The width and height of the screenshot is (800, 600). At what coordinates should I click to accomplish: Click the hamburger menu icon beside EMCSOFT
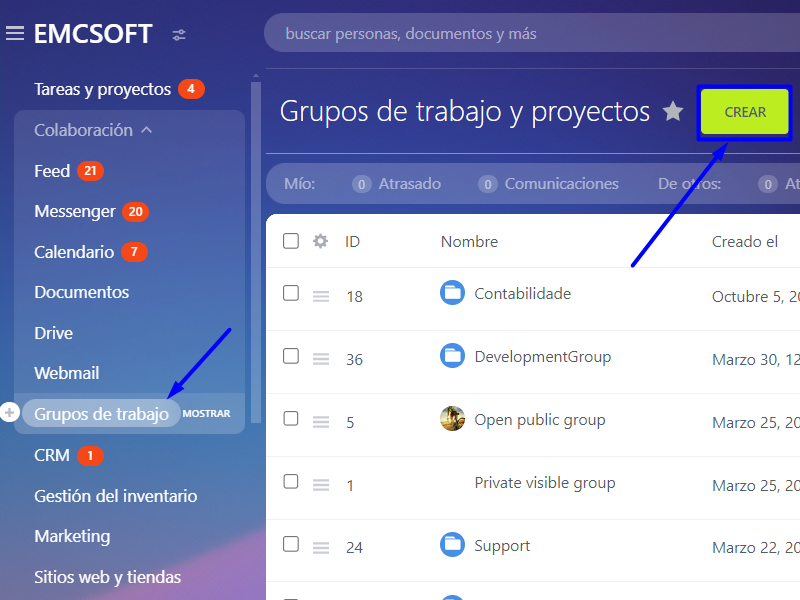(x=15, y=34)
